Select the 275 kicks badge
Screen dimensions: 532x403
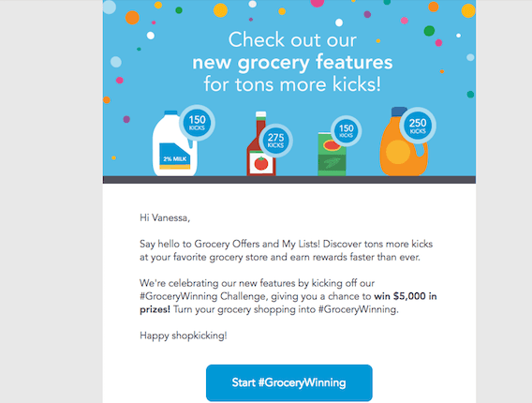coord(276,141)
